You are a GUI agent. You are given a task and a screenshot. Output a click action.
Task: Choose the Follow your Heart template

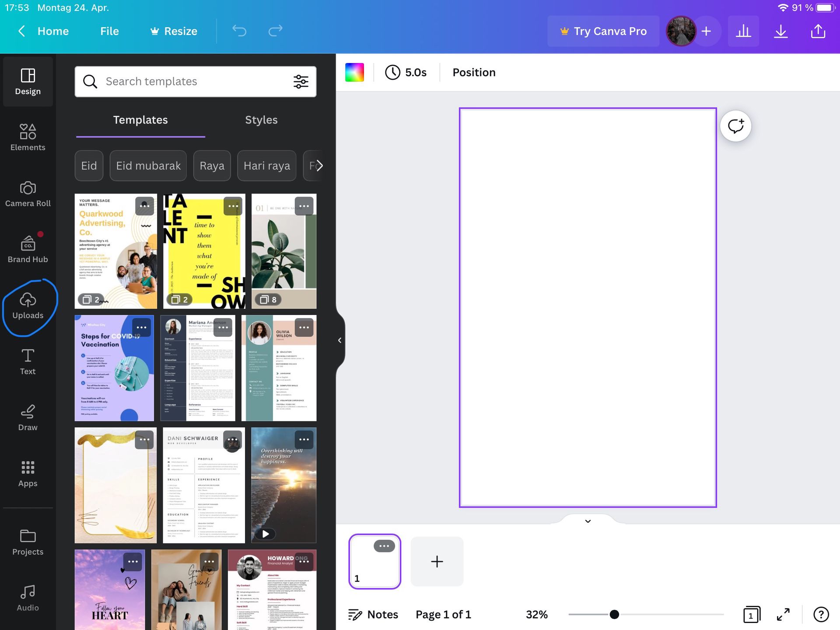pyautogui.click(x=110, y=590)
